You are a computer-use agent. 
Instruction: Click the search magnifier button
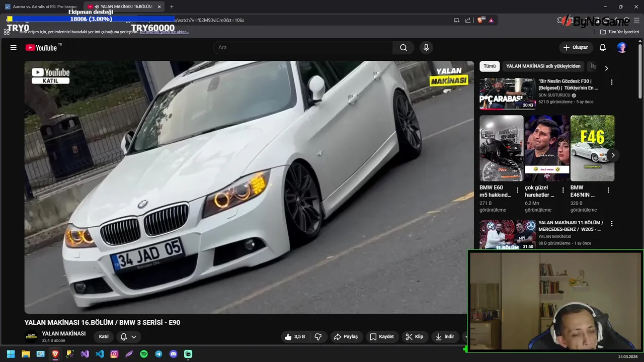coord(404,47)
